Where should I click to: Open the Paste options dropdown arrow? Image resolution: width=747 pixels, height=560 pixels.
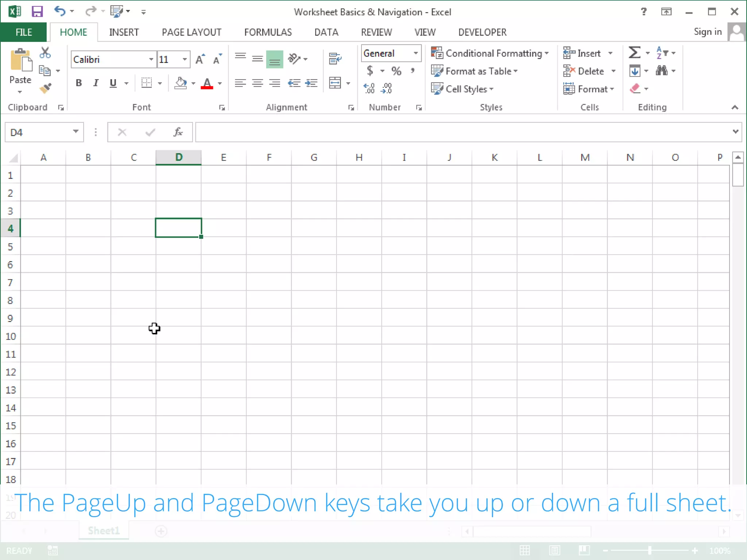tap(20, 92)
